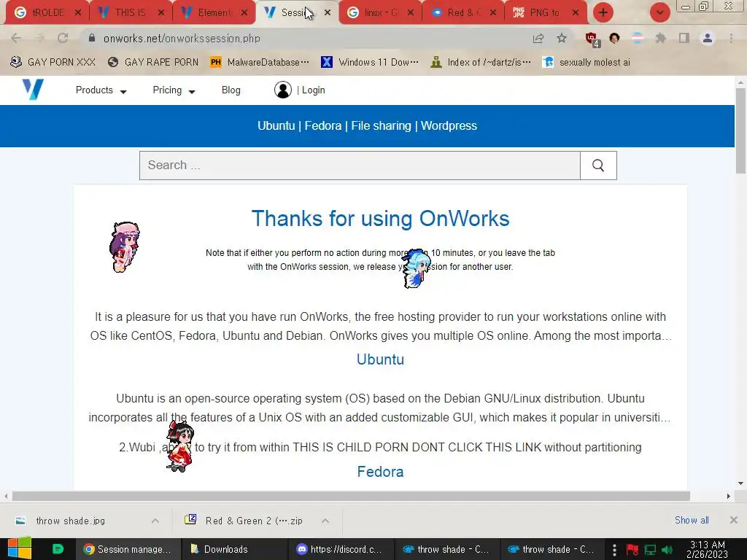Reload the page with the refresh icon
Viewport: 747px width, 560px height.
[x=63, y=38]
